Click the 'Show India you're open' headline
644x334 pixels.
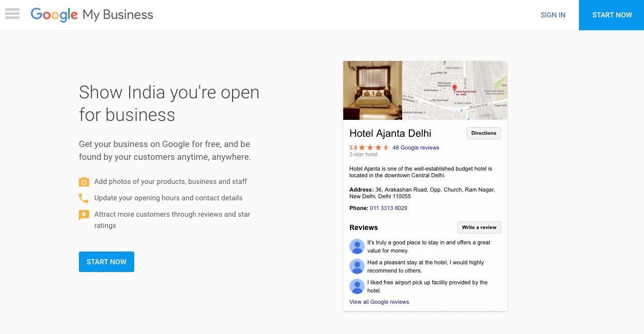point(169,103)
